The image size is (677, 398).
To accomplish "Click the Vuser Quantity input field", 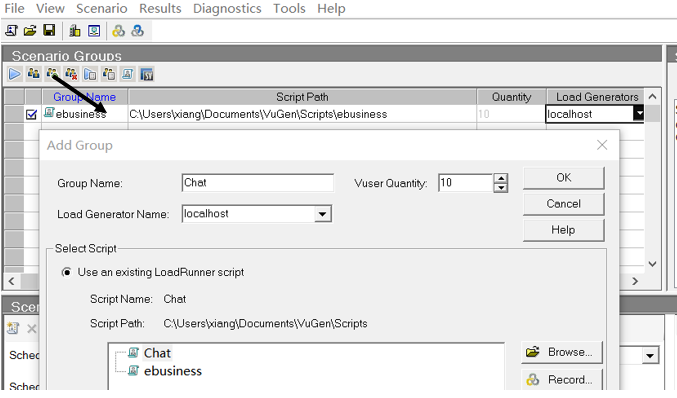I will coord(465,183).
